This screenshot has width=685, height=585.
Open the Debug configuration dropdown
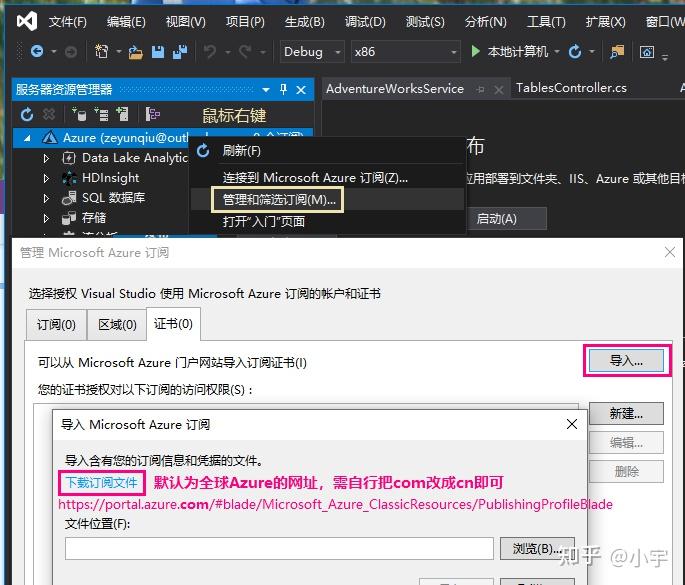click(x=312, y=52)
